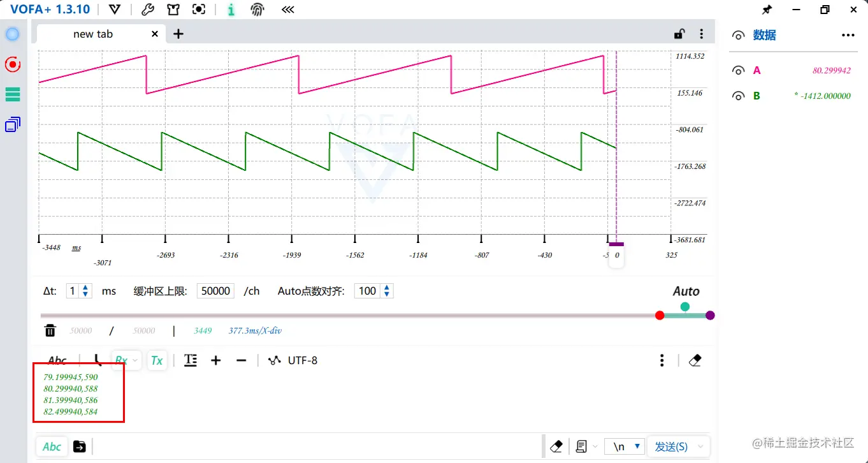This screenshot has height=463, width=868.
Task: Toggle visibility of all data channels
Action: (x=739, y=36)
